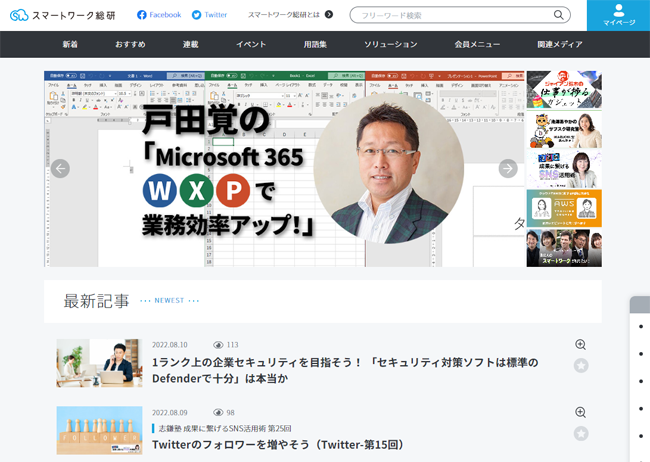The height and width of the screenshot is (462, 650).
Task: Click the eye view-count icon showing 113
Action: pyautogui.click(x=218, y=345)
